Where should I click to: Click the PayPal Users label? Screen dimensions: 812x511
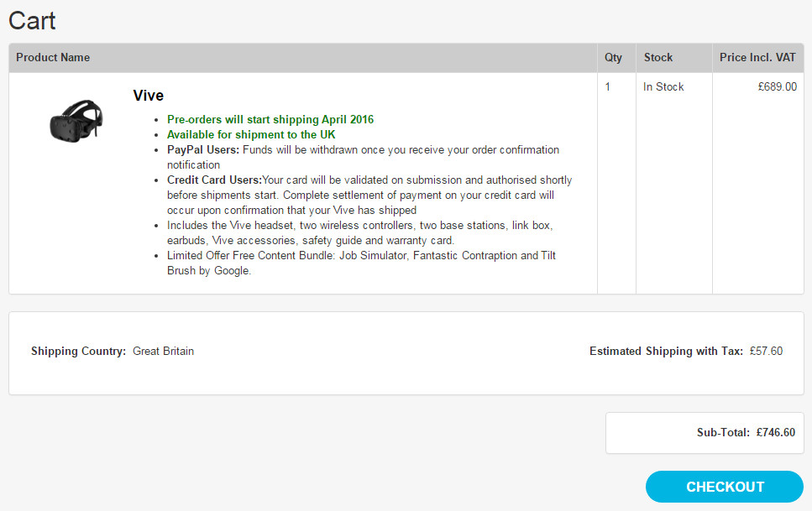[203, 149]
